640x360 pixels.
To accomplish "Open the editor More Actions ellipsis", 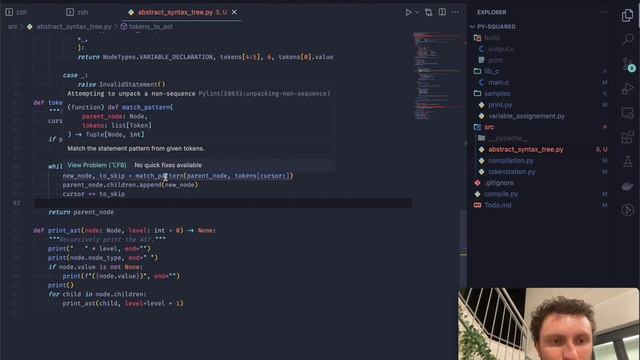I will coord(455,12).
